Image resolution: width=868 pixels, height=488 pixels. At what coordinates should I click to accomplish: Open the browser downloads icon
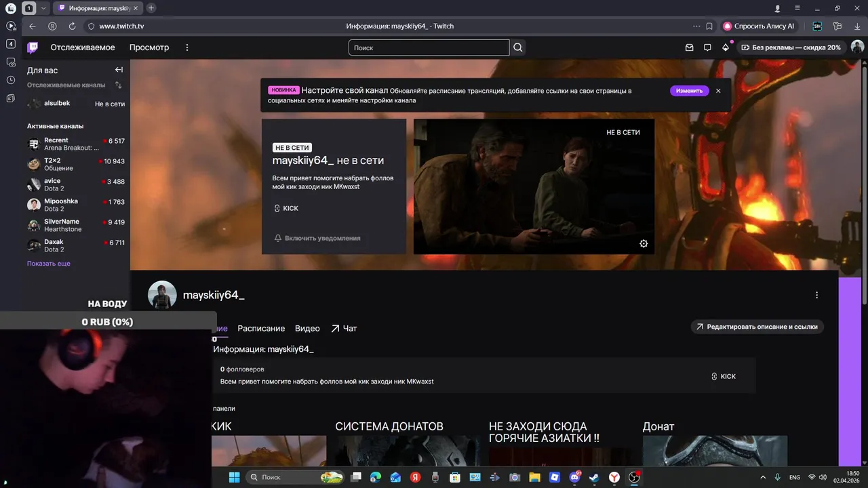pos(857,26)
